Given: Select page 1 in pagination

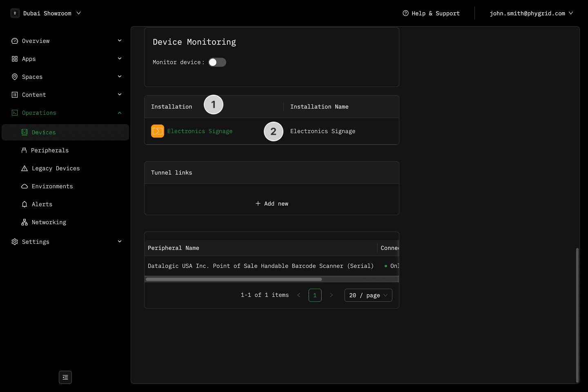Looking at the screenshot, I should pos(315,295).
